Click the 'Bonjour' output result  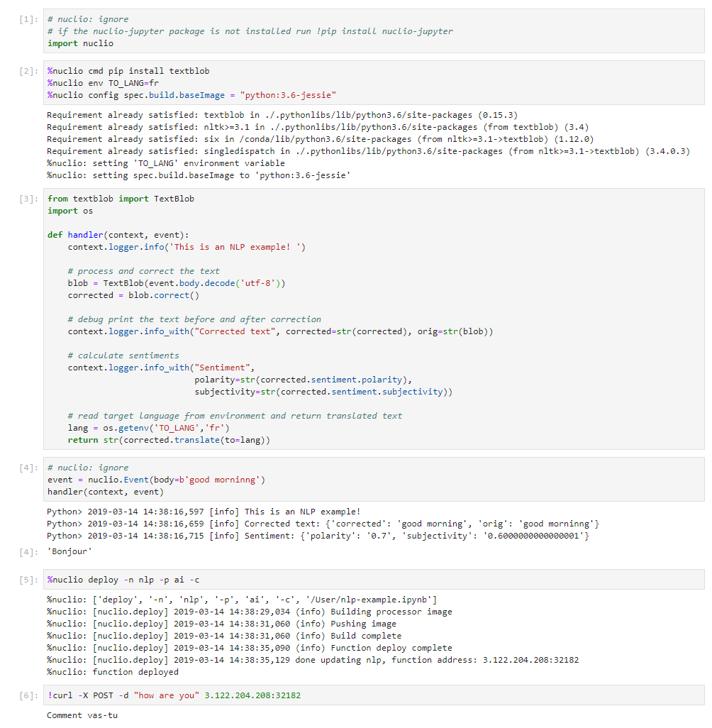69,551
